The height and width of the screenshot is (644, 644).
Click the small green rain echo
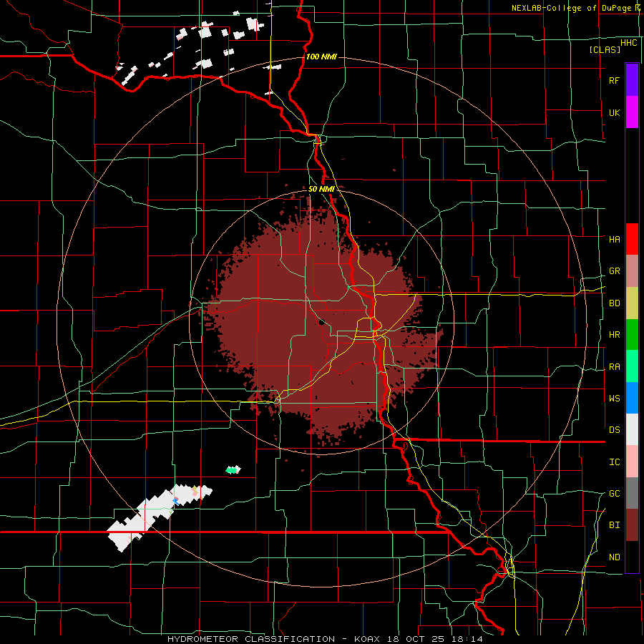click(x=233, y=469)
